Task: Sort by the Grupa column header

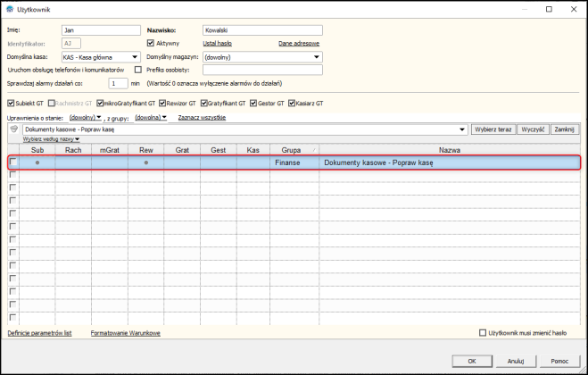Action: pos(294,150)
